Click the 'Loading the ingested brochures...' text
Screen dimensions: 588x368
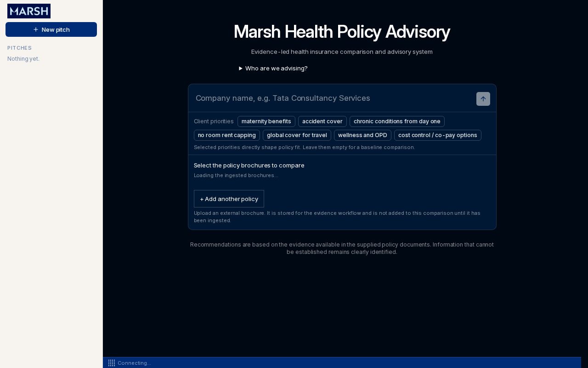pos(236,175)
